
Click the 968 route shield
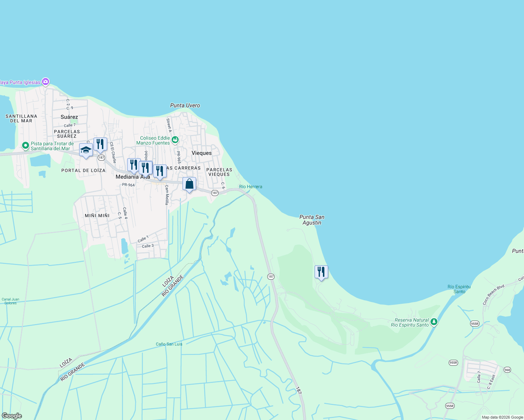click(507, 370)
